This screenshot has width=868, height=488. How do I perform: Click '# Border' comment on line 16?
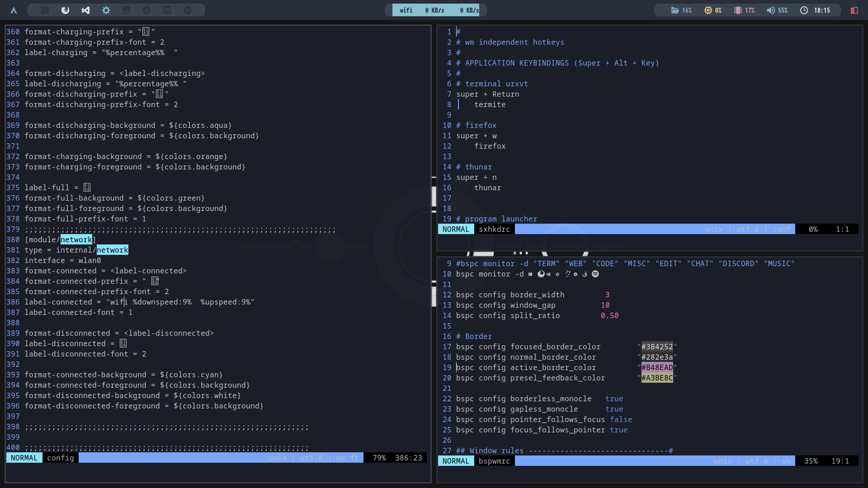(474, 336)
